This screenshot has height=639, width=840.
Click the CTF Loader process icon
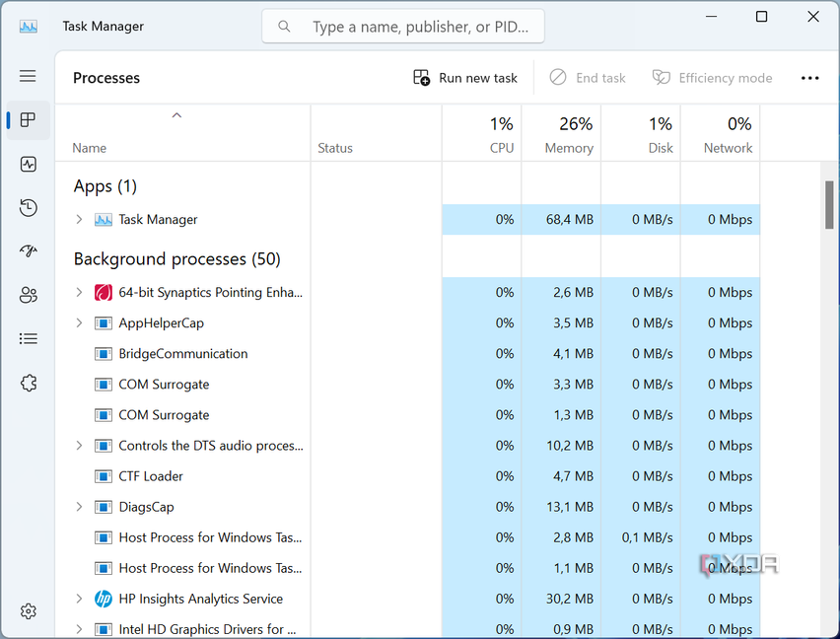pos(104,476)
